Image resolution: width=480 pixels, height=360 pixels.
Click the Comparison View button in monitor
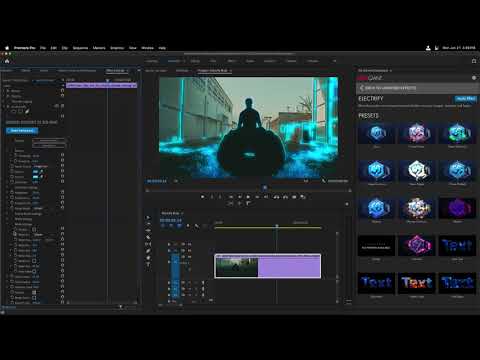(x=303, y=197)
